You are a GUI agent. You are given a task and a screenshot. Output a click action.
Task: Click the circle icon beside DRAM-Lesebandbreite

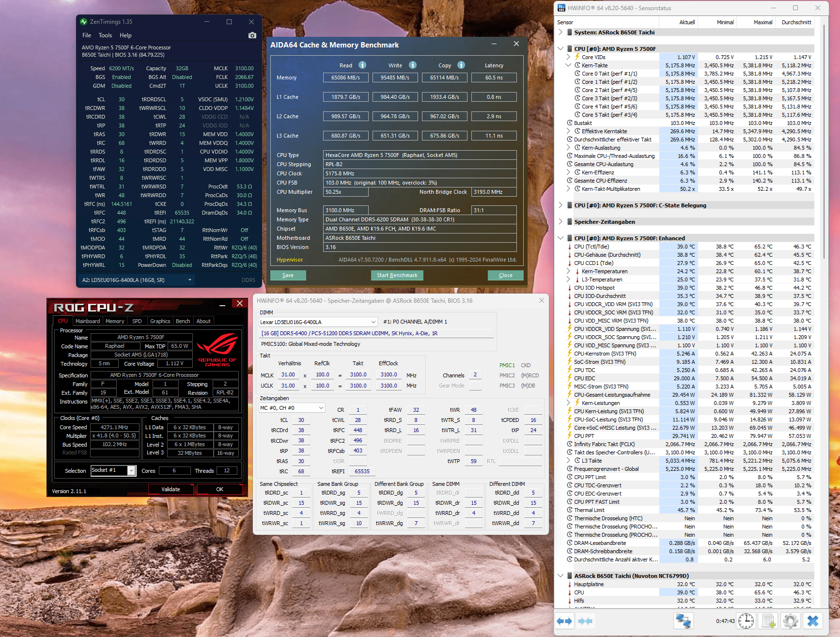[x=570, y=543]
